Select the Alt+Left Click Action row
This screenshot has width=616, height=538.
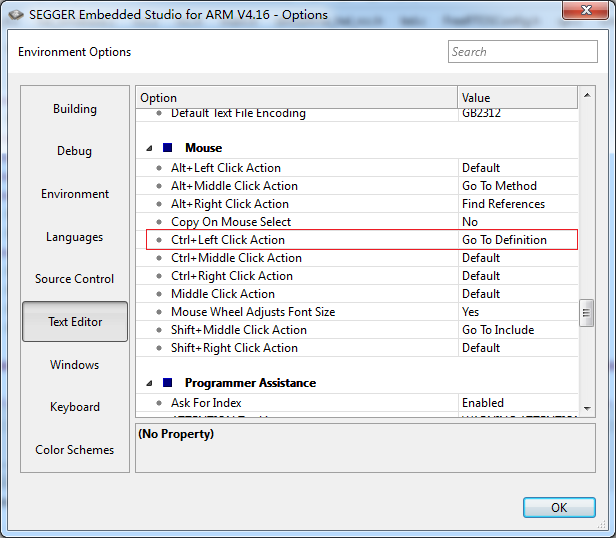tap(357, 168)
